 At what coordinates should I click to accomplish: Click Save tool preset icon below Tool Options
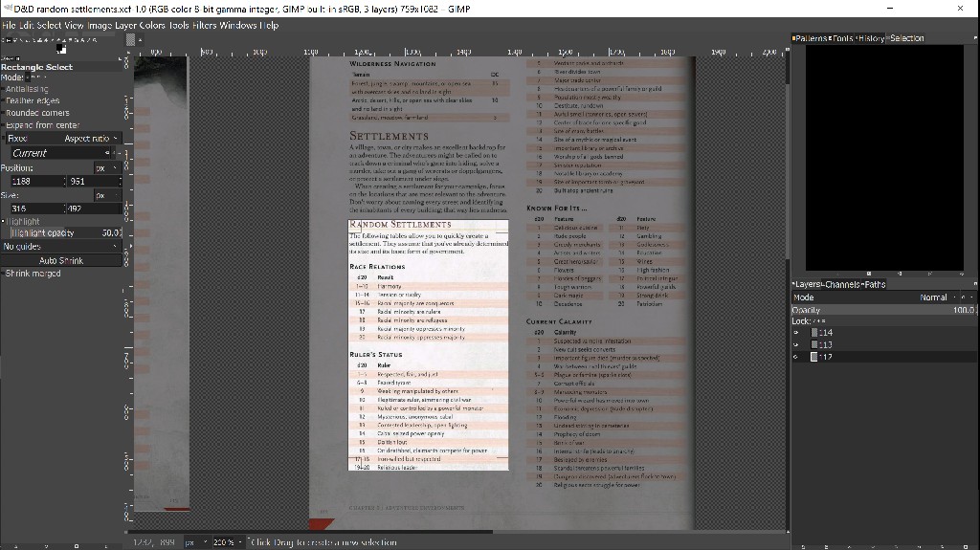pos(15,546)
